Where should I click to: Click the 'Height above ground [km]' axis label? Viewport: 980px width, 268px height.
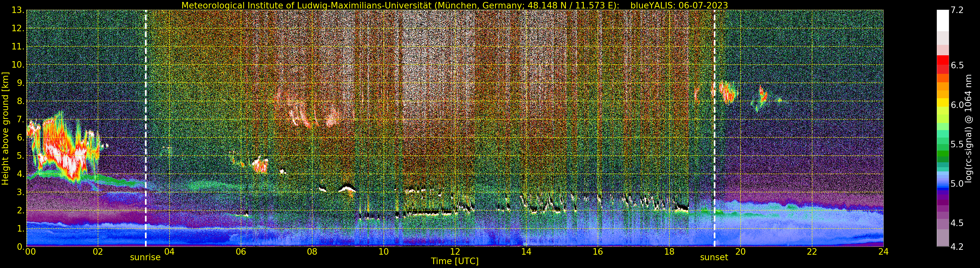pyautogui.click(x=5, y=128)
